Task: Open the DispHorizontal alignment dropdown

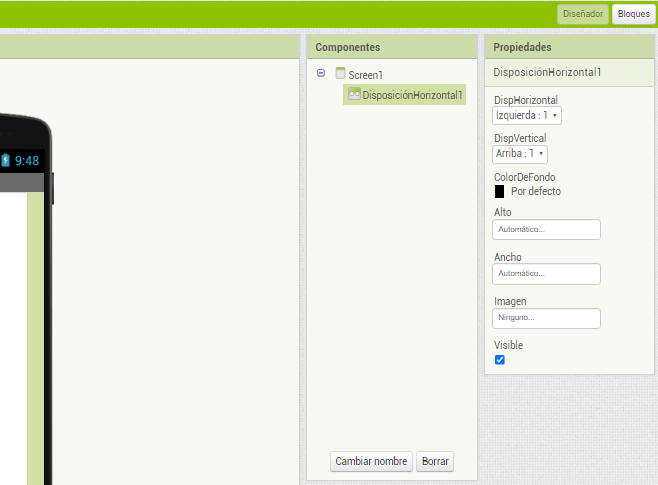Action: point(527,115)
